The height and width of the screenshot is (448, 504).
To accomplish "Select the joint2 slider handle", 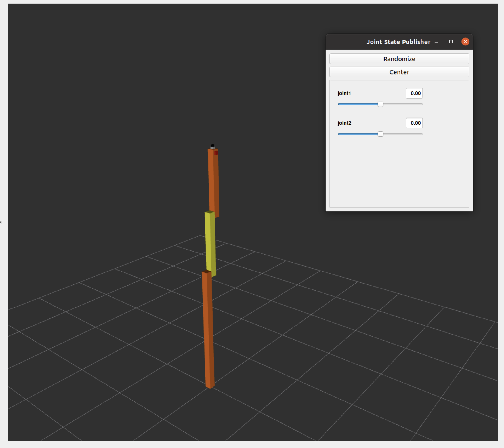I will (x=381, y=134).
